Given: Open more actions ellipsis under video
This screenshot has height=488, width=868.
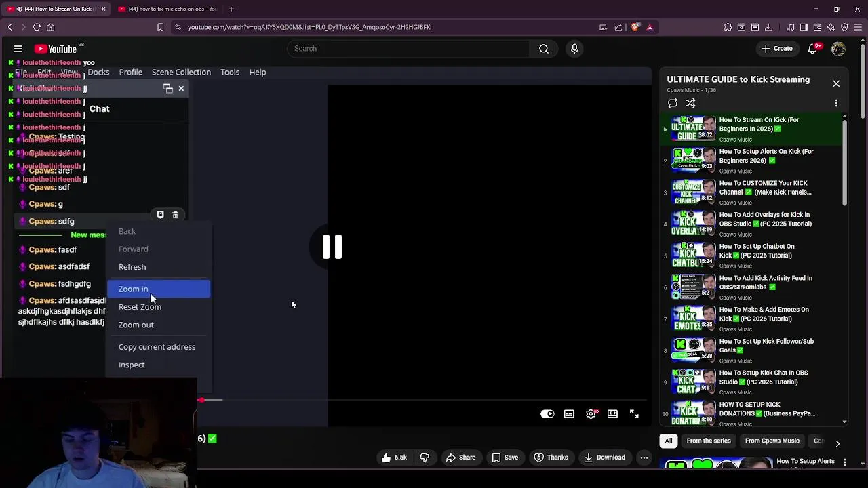Looking at the screenshot, I should pos(644,457).
